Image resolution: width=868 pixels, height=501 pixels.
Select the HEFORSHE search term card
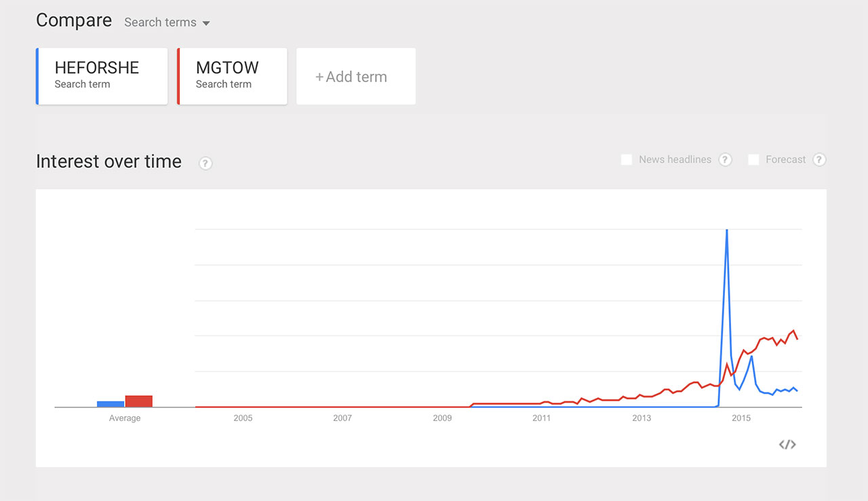(102, 76)
